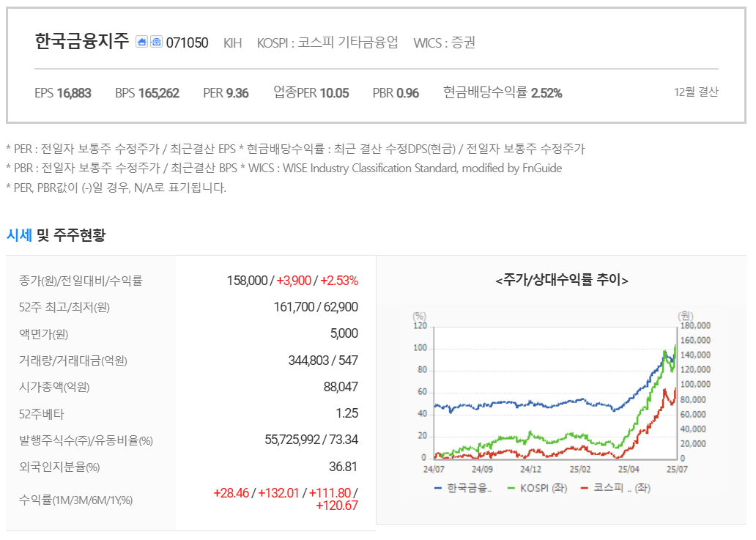Click the 업종PER 10.05 figure
The height and width of the screenshot is (540, 756).
311,92
